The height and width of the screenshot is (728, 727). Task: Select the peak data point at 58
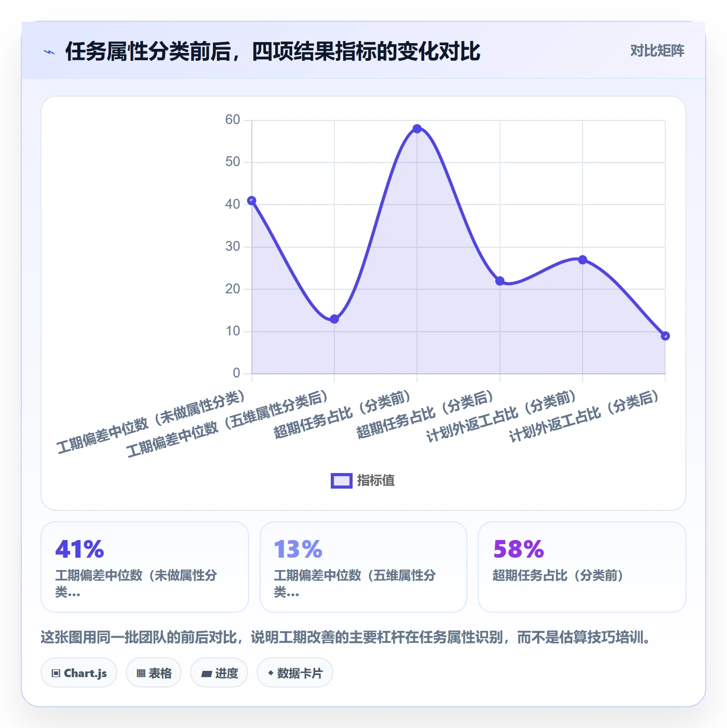[x=417, y=129]
